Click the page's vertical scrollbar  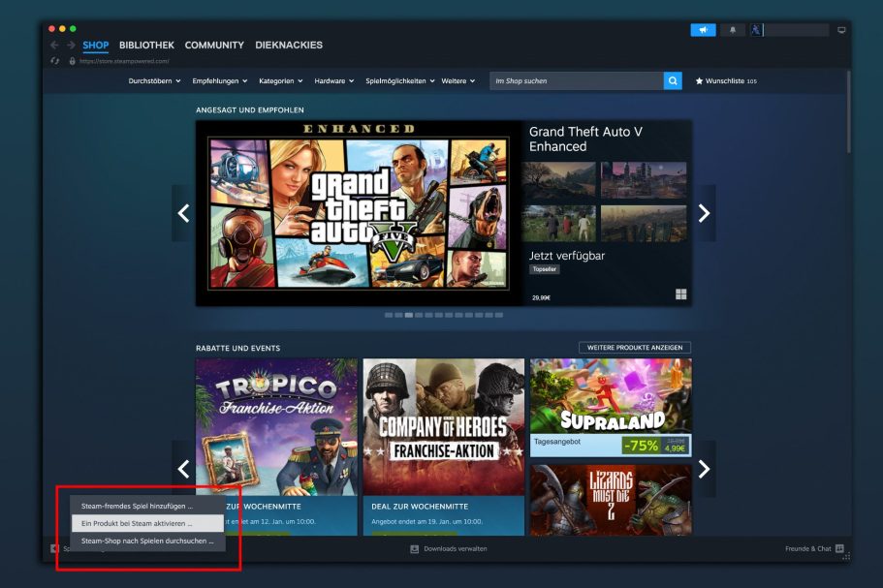848,112
